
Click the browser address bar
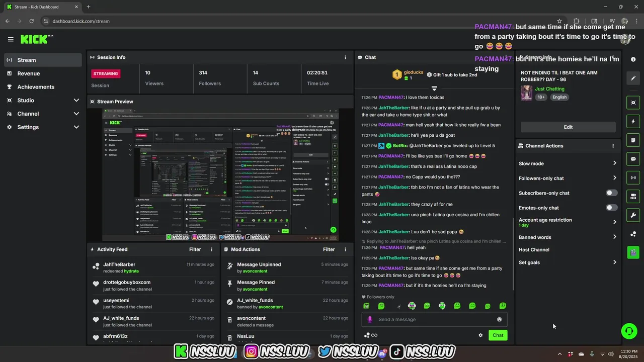(302, 21)
